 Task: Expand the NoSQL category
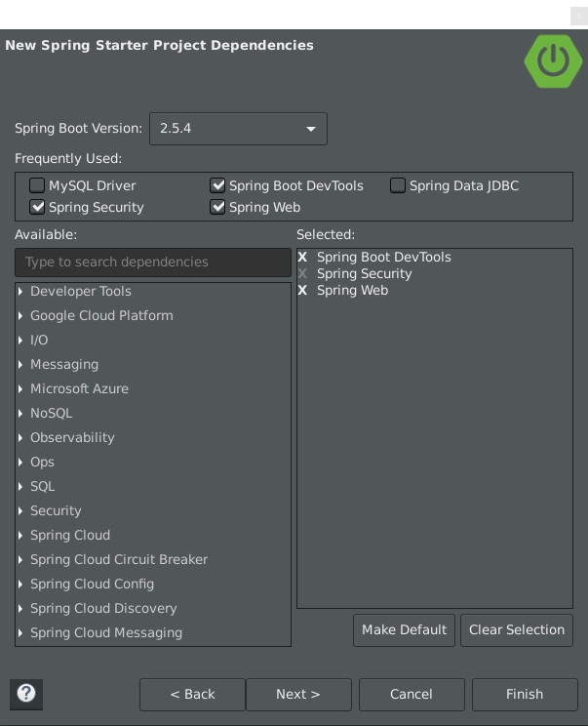coord(20,414)
